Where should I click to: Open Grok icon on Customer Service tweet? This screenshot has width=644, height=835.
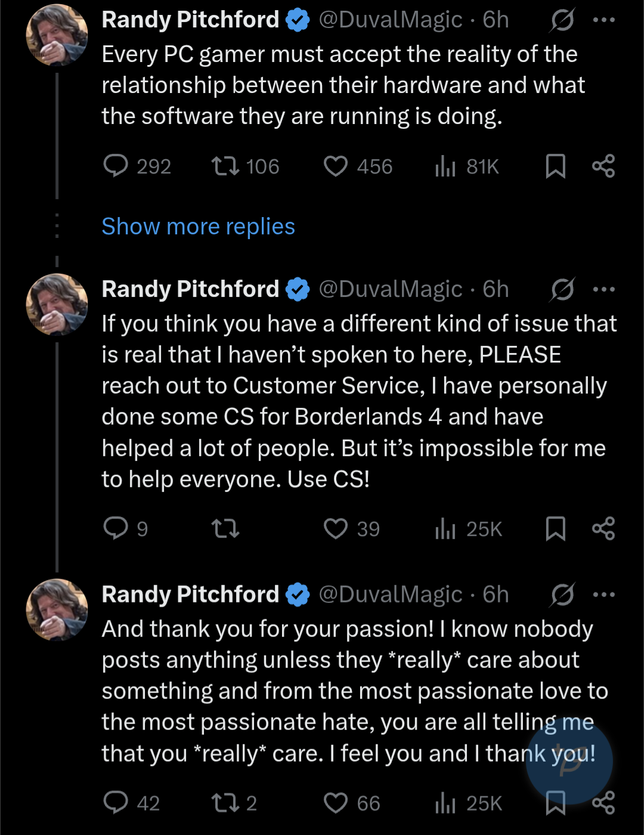tap(562, 290)
